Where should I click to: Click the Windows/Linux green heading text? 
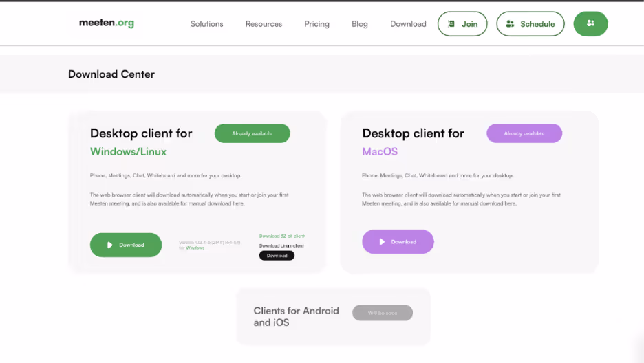point(128,151)
